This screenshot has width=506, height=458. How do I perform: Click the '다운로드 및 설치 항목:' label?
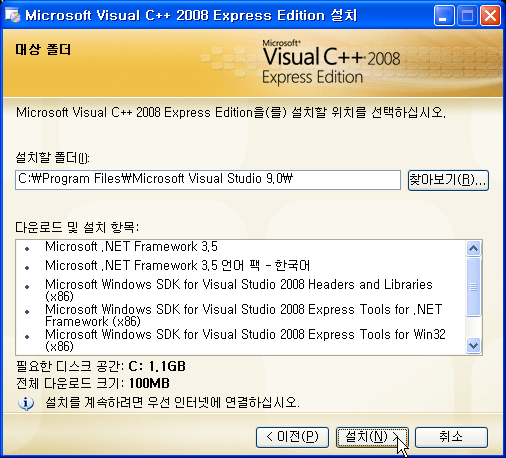click(77, 228)
